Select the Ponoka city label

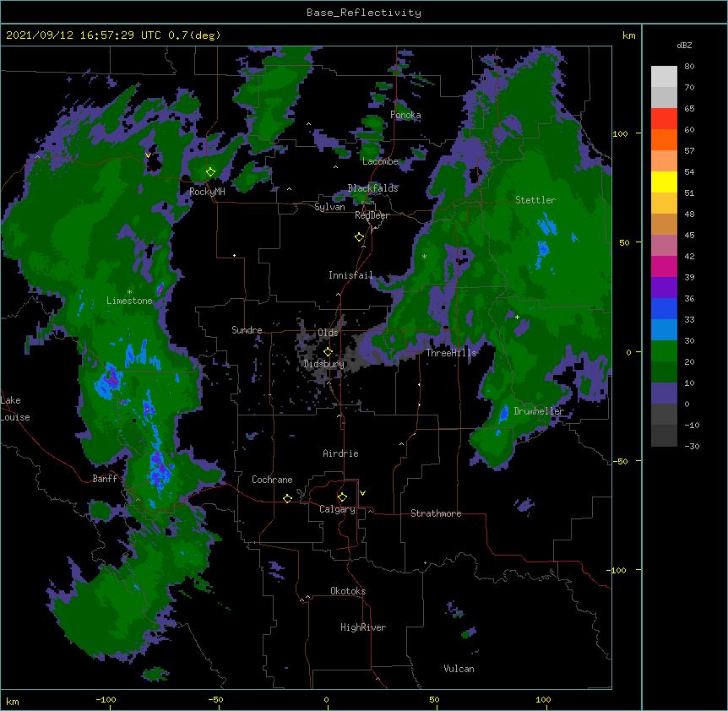(x=405, y=115)
